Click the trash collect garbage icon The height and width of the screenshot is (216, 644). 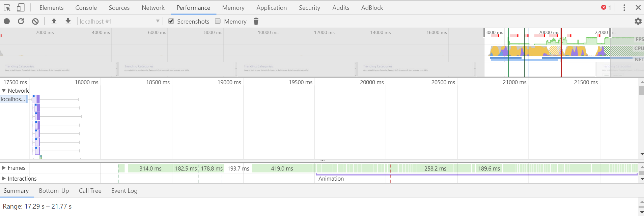point(256,21)
